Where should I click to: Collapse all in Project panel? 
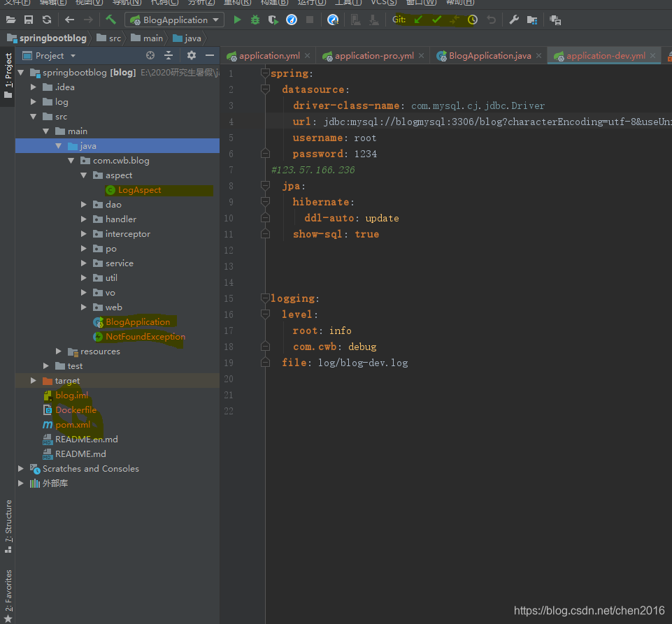[169, 55]
